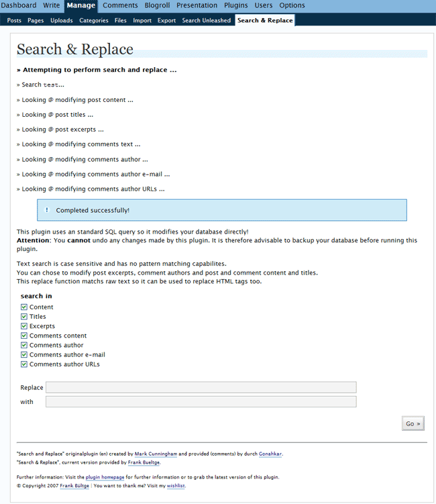
Task: Uncheck Comments author checkbox
Action: [x=23, y=345]
